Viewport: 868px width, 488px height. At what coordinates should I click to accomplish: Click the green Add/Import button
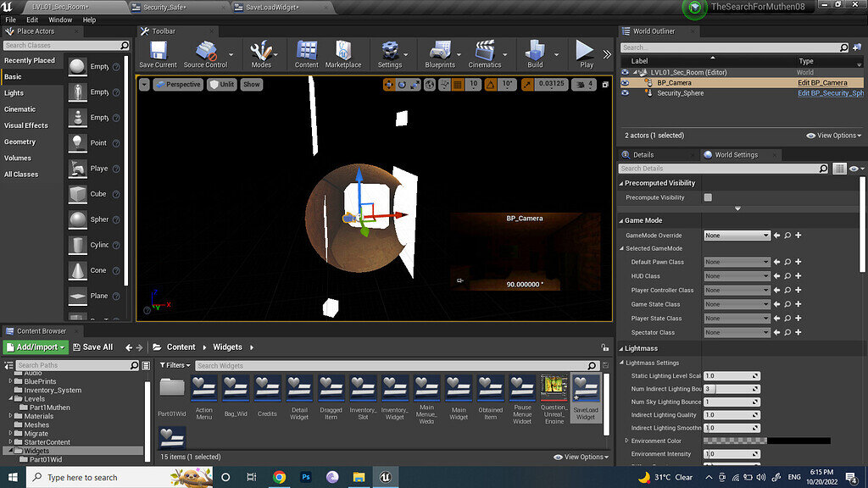tap(36, 347)
